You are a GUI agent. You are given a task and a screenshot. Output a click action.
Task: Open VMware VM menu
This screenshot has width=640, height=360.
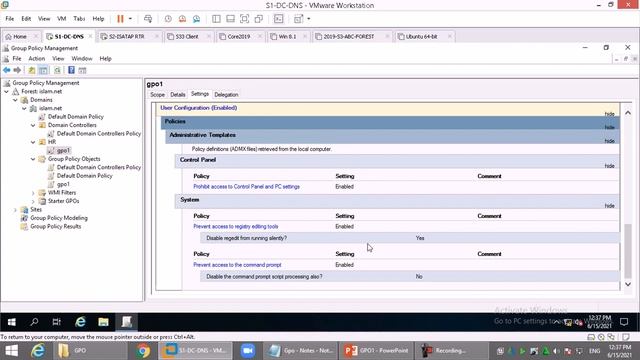coord(61,19)
